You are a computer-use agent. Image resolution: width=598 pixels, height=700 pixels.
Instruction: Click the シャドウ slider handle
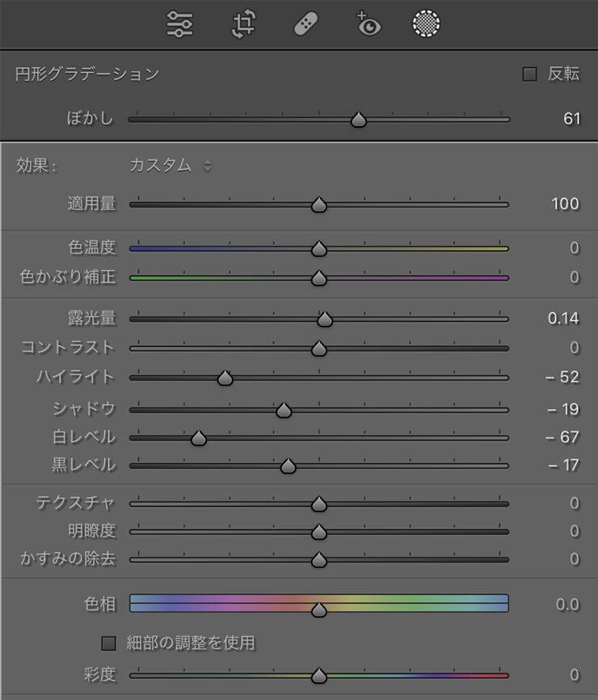(284, 411)
